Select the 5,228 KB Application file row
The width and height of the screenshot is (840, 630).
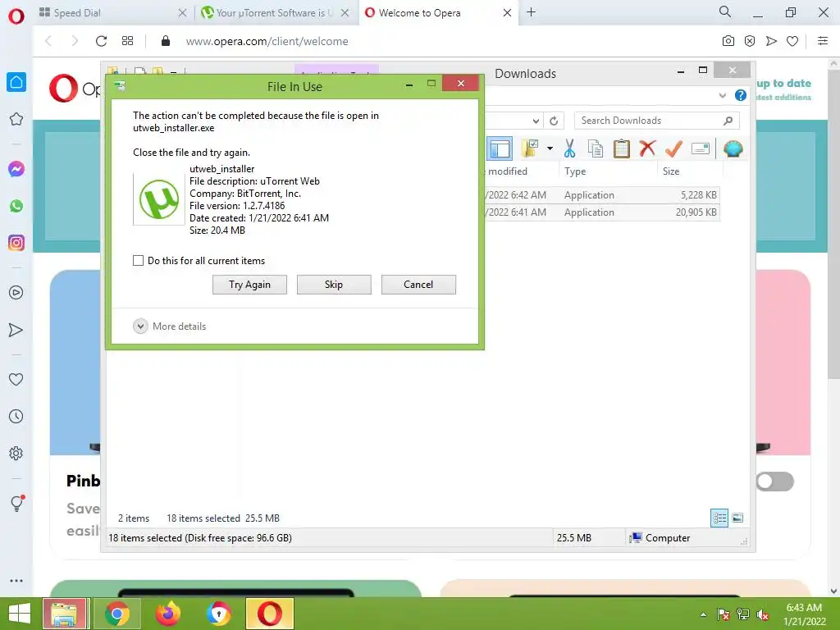click(601, 195)
